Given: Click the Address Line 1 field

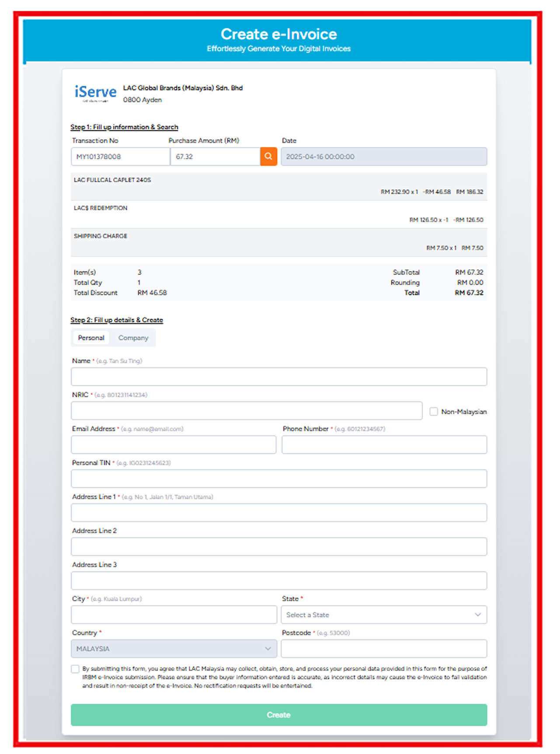Looking at the screenshot, I should [278, 513].
